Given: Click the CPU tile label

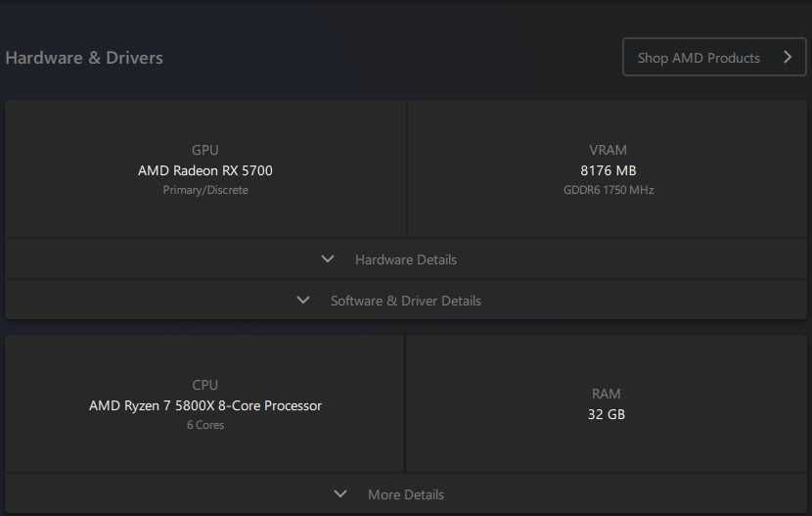Looking at the screenshot, I should [205, 385].
